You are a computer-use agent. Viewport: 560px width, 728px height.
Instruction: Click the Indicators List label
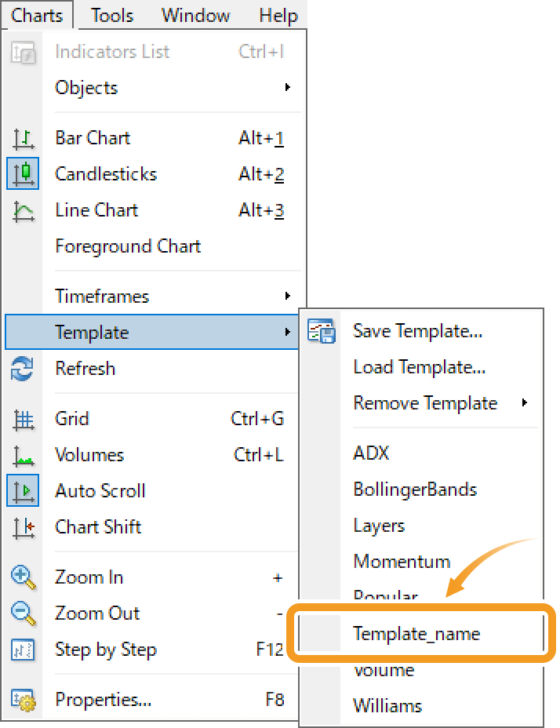[x=112, y=52]
